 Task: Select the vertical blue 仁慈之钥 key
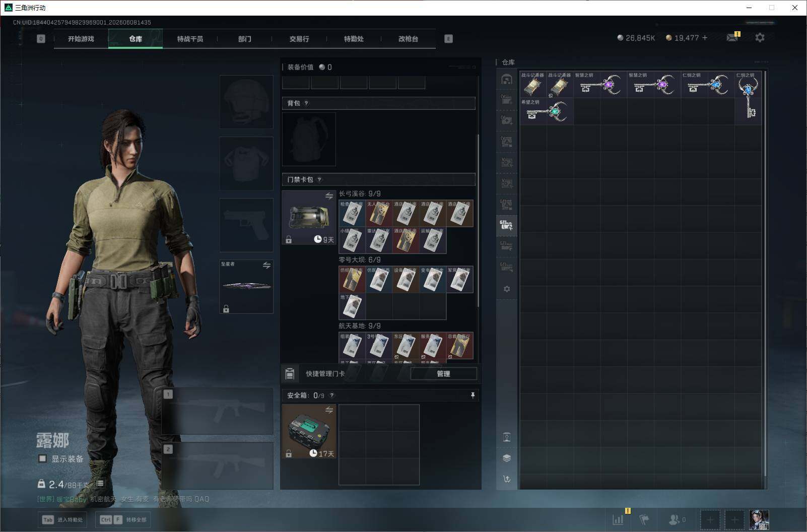[x=748, y=98]
